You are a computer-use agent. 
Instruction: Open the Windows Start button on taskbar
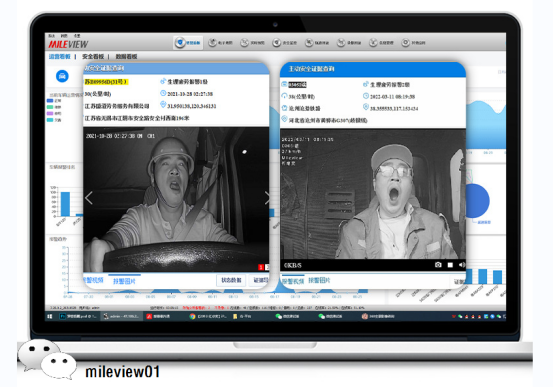coord(50,316)
